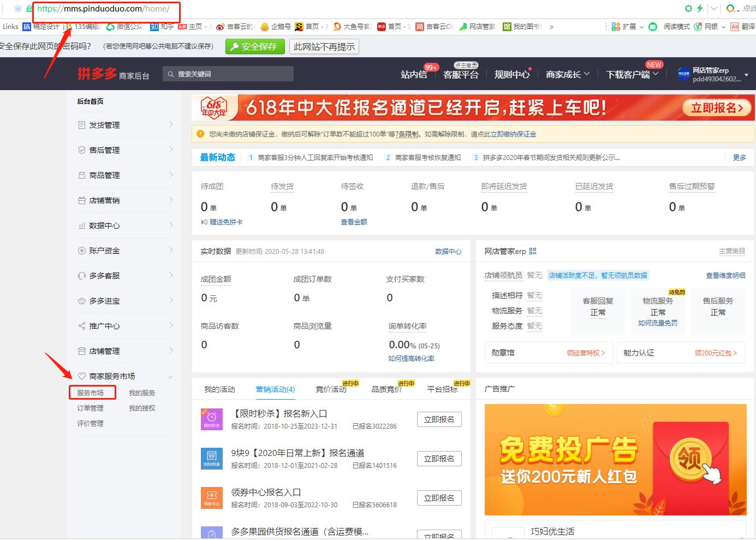
Task: Click the 安全保存 green button
Action: pyautogui.click(x=254, y=46)
